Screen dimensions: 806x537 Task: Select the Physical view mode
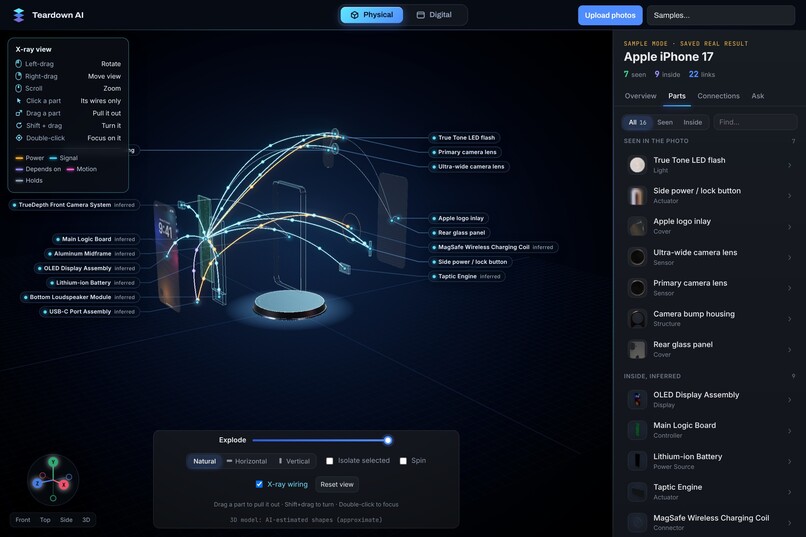(372, 15)
